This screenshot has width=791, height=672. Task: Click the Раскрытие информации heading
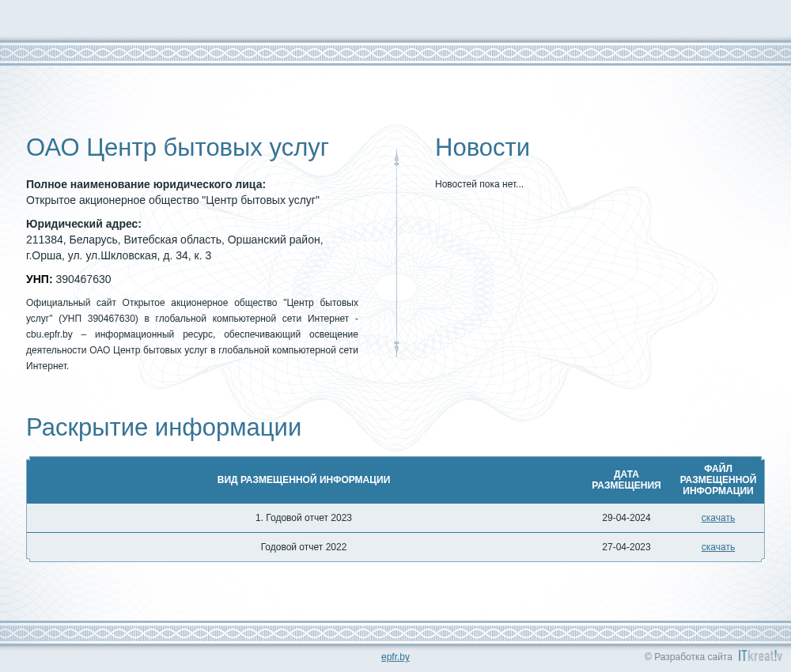tap(164, 428)
